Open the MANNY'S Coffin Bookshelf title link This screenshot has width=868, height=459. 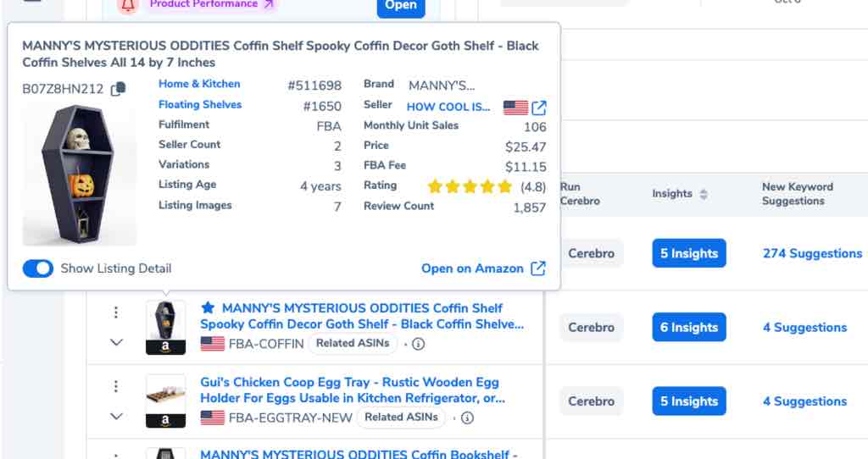(x=359, y=454)
